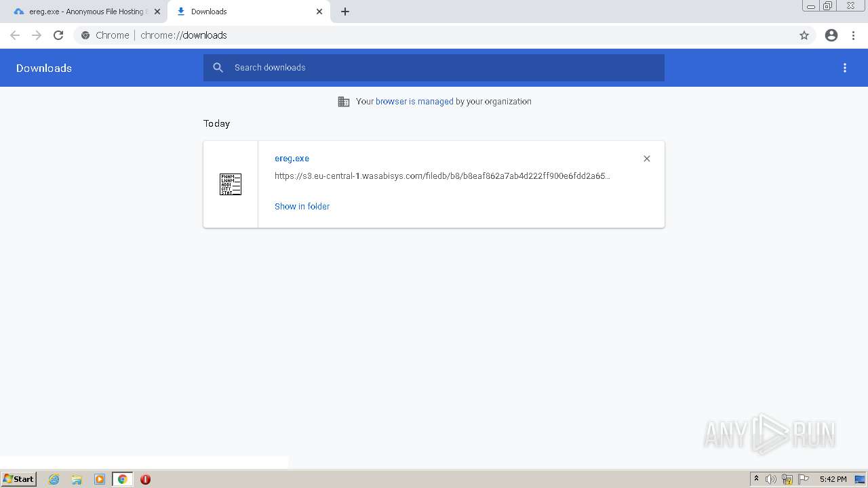Open the Windows Start menu

click(18, 479)
